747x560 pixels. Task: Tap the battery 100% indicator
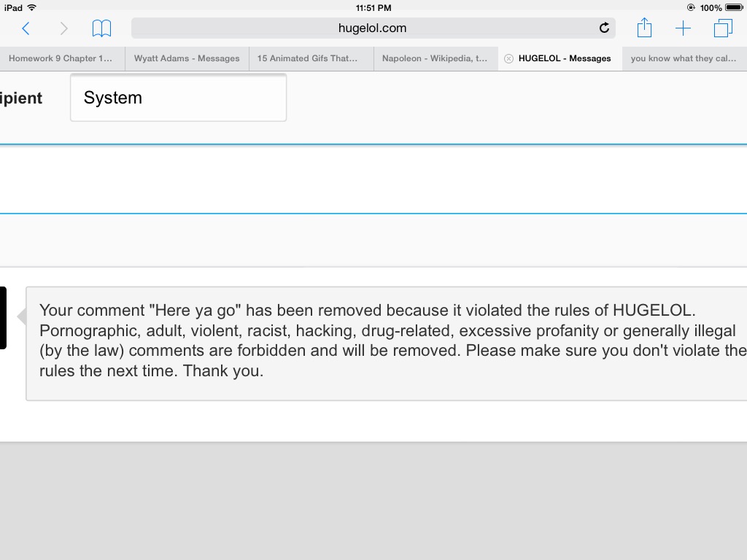click(721, 7)
